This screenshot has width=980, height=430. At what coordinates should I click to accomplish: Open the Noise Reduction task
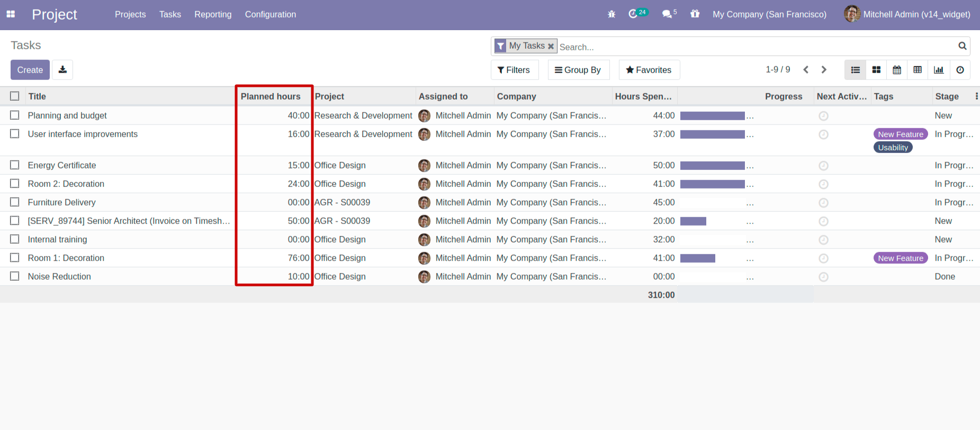click(x=59, y=276)
